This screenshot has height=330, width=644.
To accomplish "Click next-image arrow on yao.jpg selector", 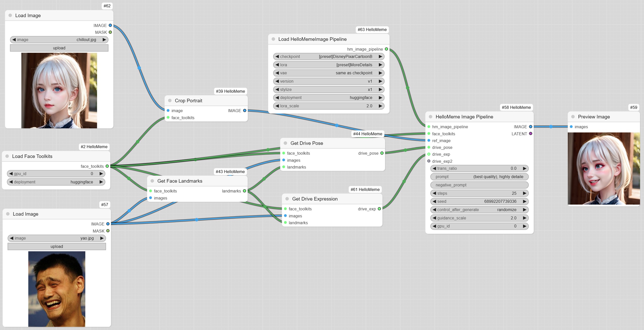I will (x=102, y=238).
